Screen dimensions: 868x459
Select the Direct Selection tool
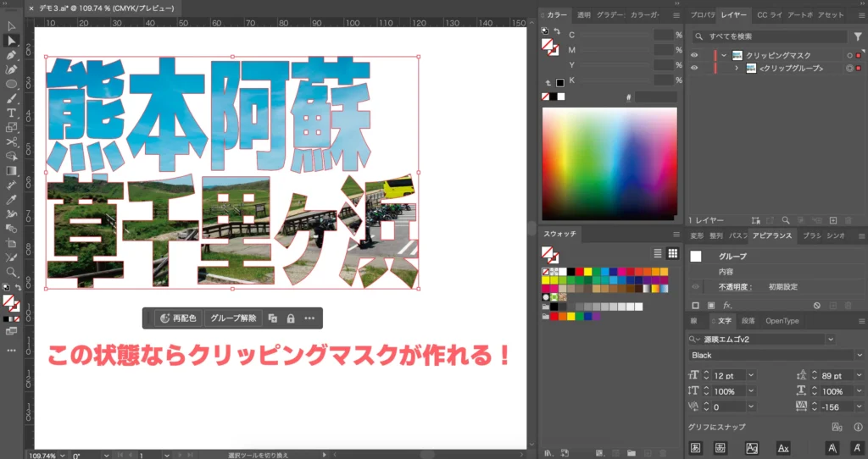coord(12,41)
